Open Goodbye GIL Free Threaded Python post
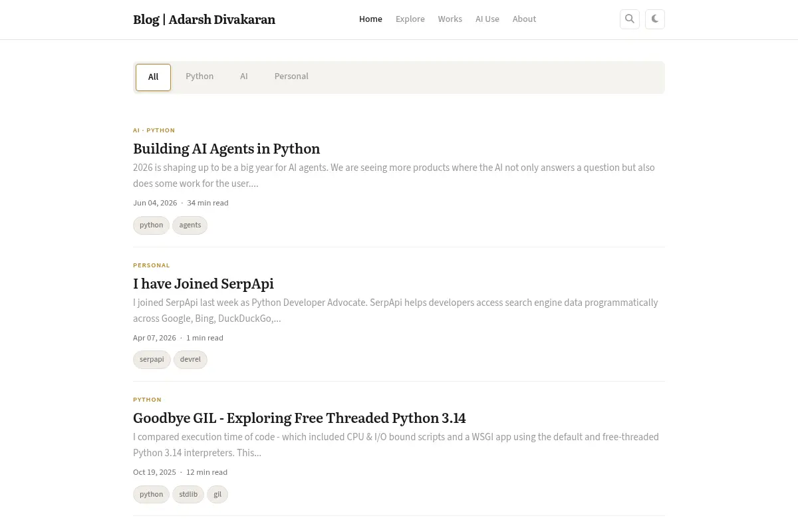 pyautogui.click(x=299, y=418)
